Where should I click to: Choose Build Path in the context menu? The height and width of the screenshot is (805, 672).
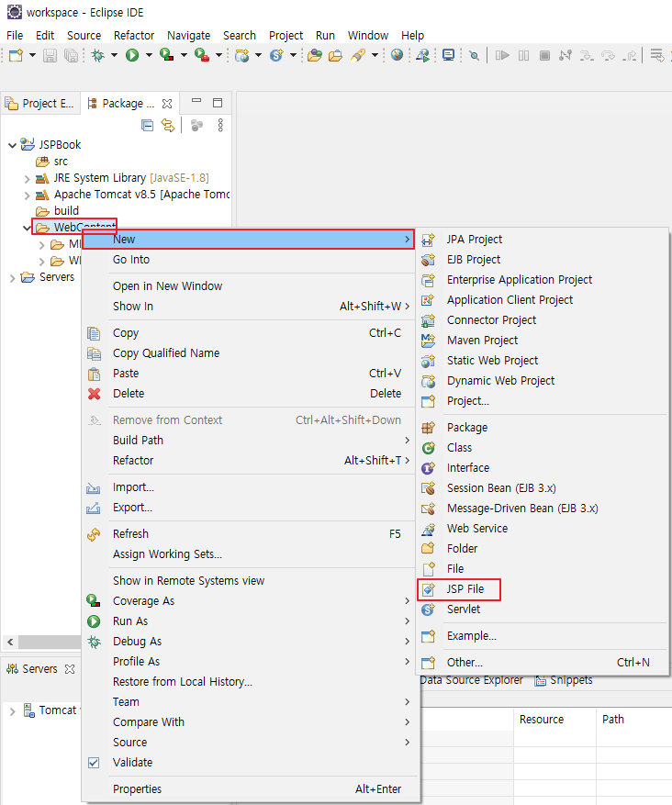click(250, 441)
